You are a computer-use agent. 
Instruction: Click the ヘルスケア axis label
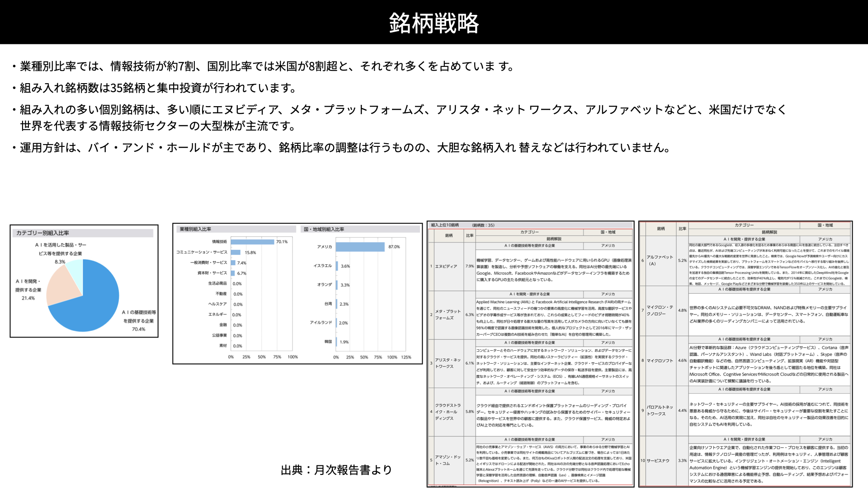[x=217, y=305]
